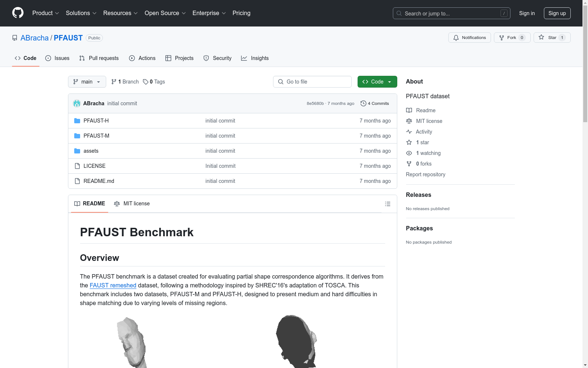
Task: Open the README outline list icon
Action: (388, 204)
